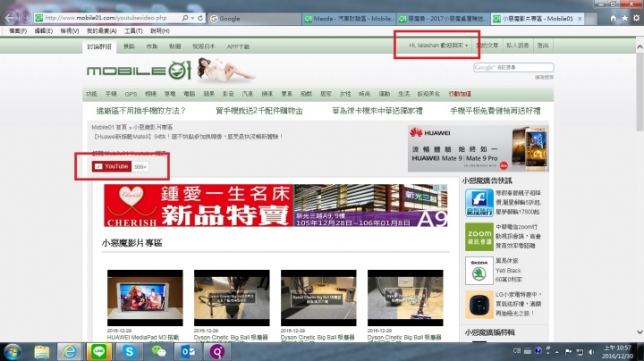Open the HUAWEI MediaPad M3 video thumbnail
This screenshot has height=361, width=644.
[145, 298]
